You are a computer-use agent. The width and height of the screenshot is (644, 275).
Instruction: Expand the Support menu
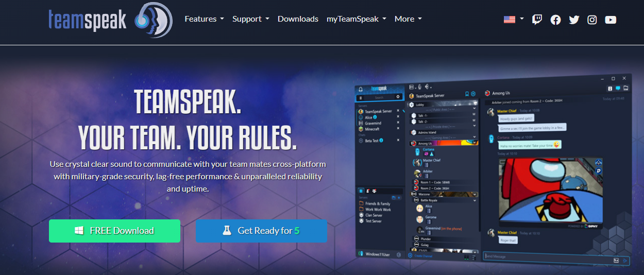[251, 19]
